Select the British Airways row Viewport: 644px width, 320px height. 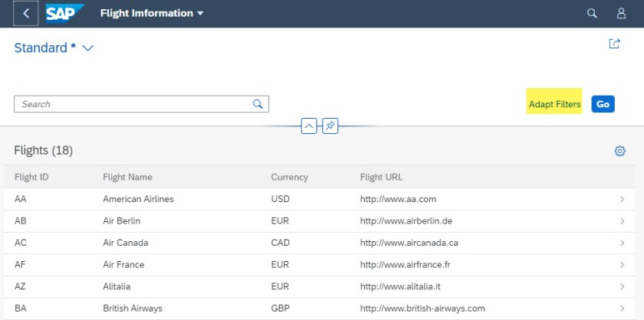307,309
